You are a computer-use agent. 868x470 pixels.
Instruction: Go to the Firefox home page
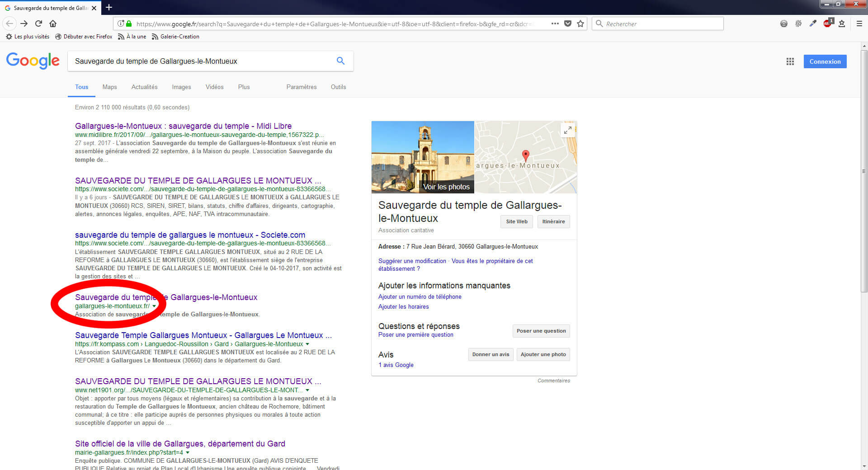53,23
